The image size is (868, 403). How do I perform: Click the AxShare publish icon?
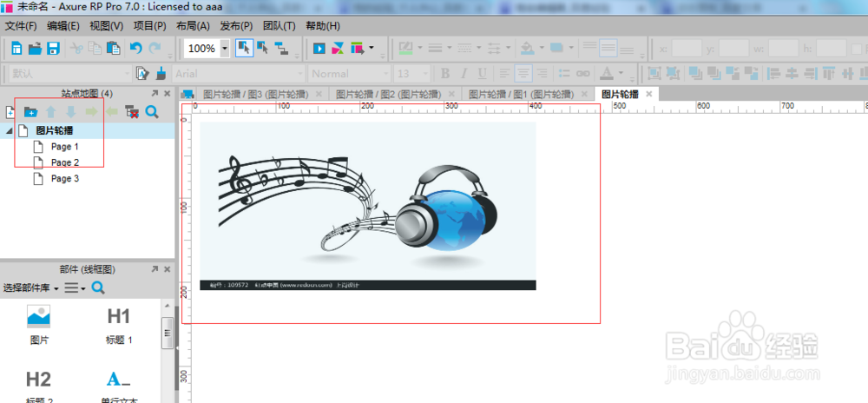tap(338, 49)
